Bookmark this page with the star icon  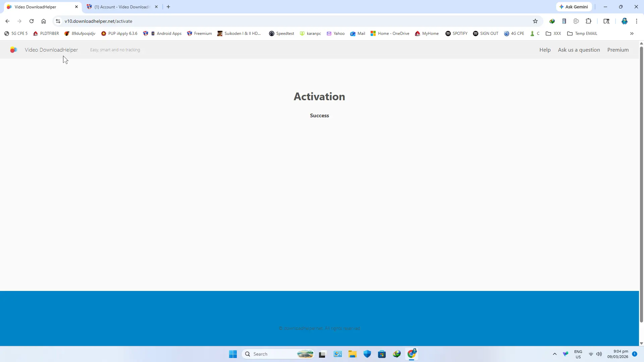535,21
